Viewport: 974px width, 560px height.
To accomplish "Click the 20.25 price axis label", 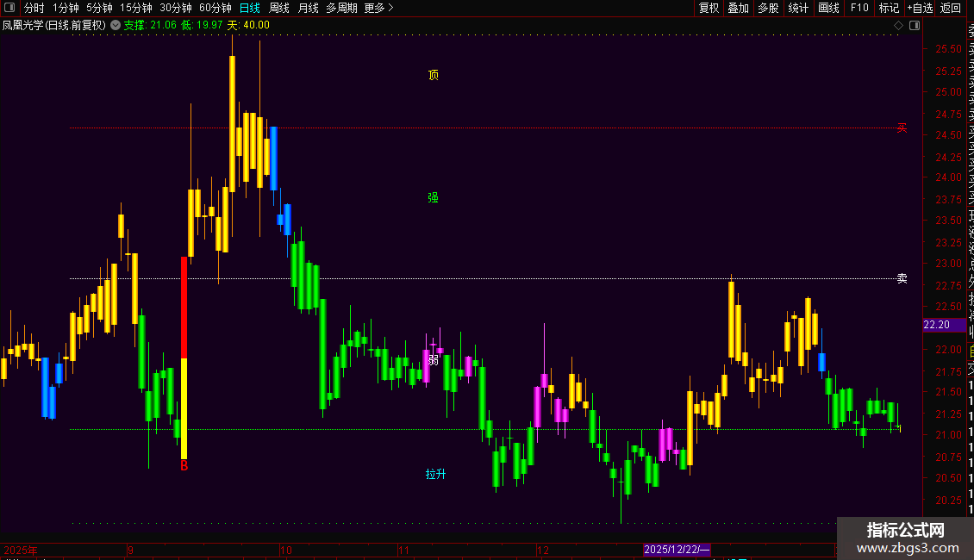I will [948, 500].
